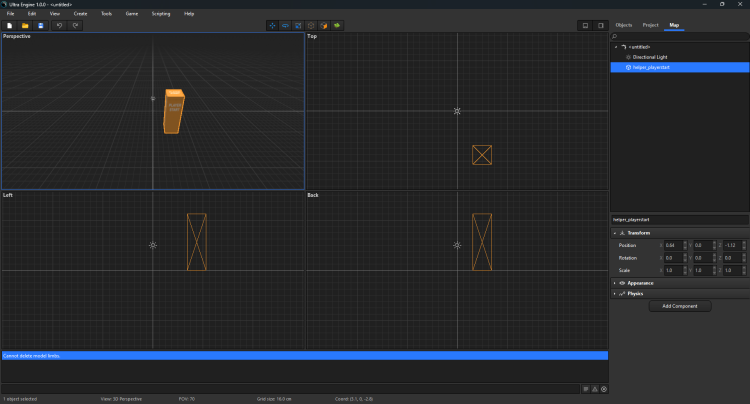Click the Save disk toolbar icon
Screen dimensions: 750x404
[41, 25]
